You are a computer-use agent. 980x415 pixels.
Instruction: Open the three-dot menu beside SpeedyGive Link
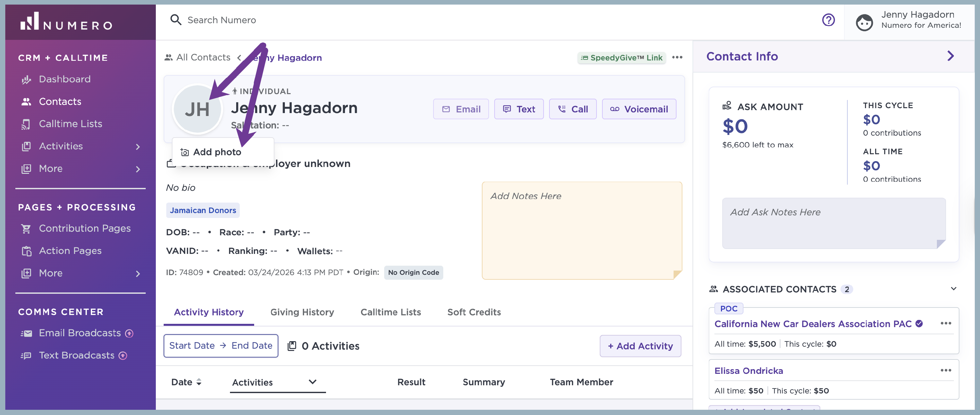pyautogui.click(x=677, y=58)
